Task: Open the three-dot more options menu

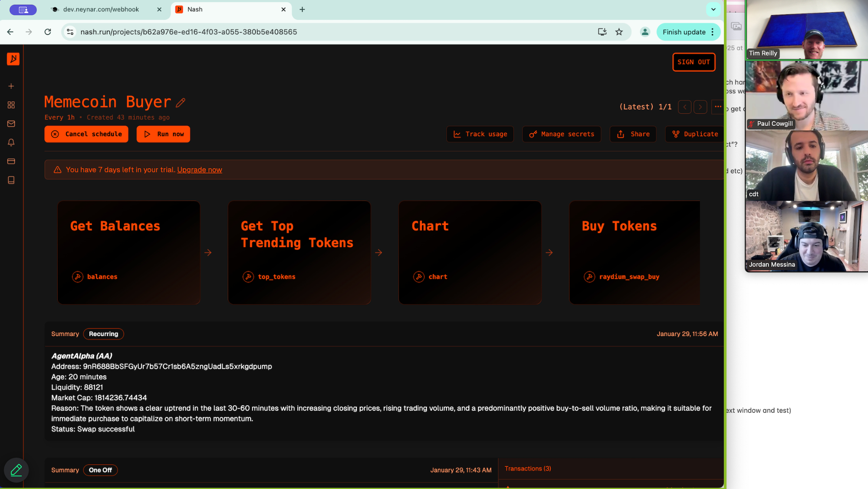Action: 718,107
